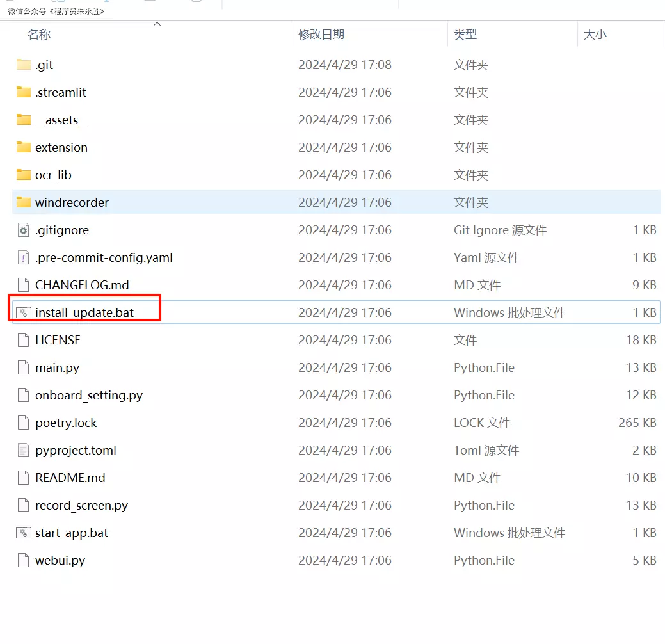The height and width of the screenshot is (644, 665).
Task: Select README.md in the file list
Action: pyautogui.click(x=70, y=478)
